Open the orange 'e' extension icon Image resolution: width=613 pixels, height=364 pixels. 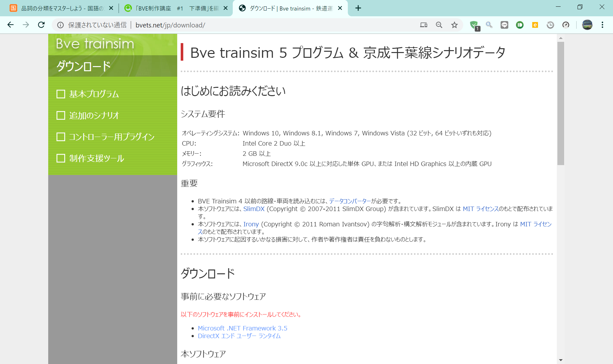[535, 25]
